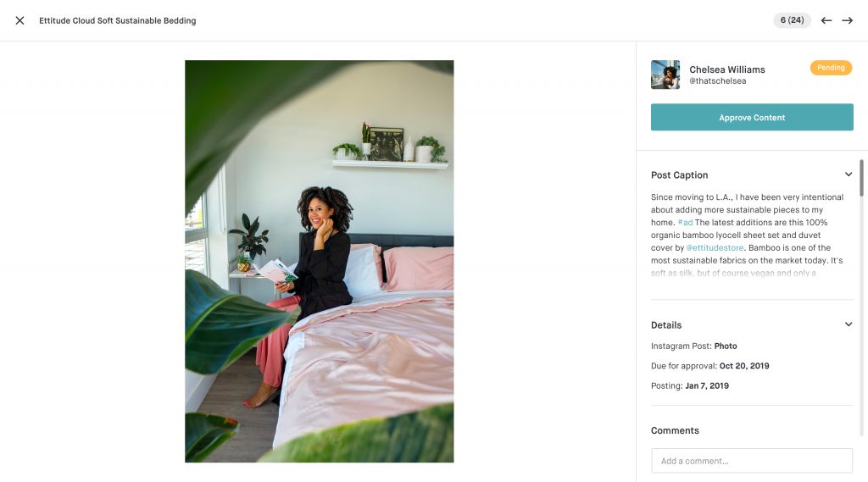Click the 6 (24) item counter badge
This screenshot has height=482, width=868.
pos(792,20)
